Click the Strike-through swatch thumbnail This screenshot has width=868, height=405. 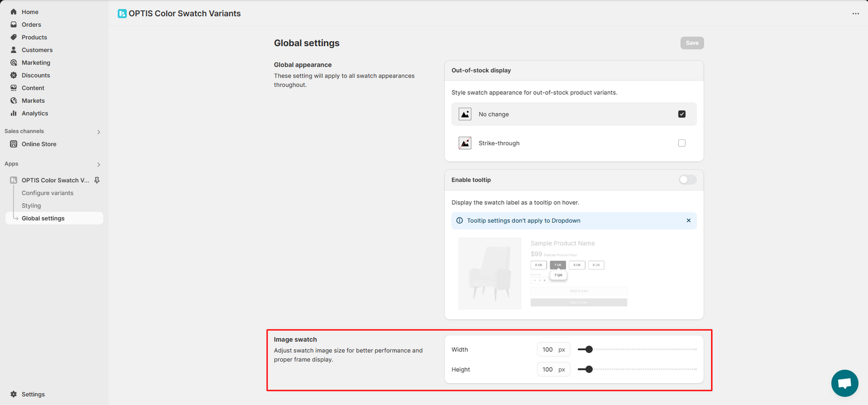click(x=465, y=143)
